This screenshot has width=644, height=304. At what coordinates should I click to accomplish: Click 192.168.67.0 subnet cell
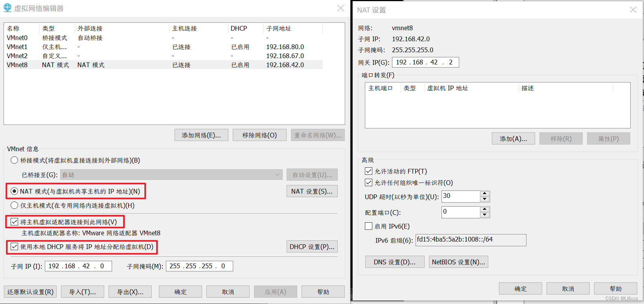(x=285, y=56)
